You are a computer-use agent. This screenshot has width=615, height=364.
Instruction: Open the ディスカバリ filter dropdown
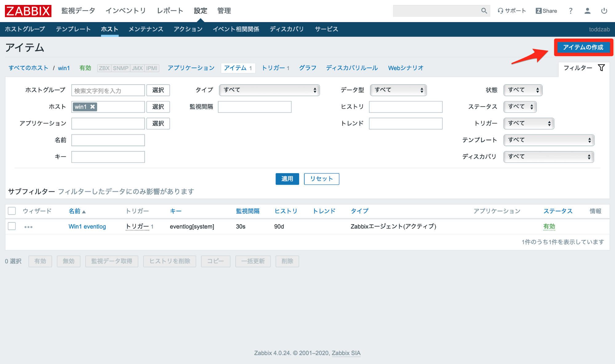(x=549, y=157)
